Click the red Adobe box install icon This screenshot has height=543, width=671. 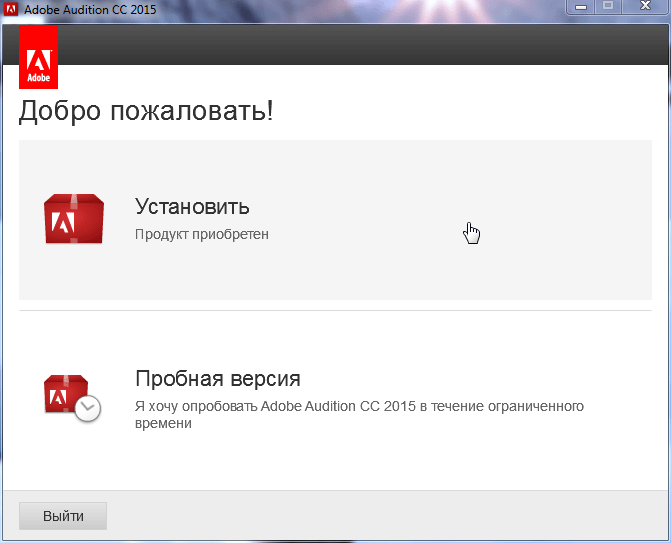(74, 219)
